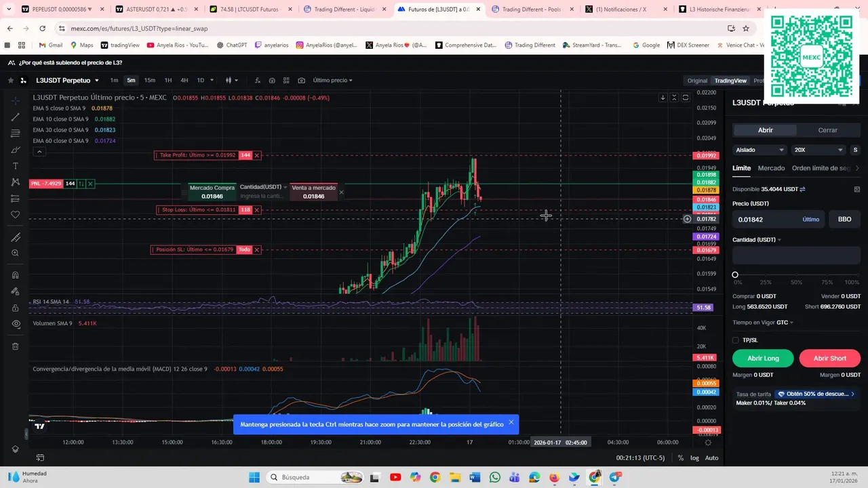Activate the zoom-in magnifier tool
This screenshot has width=868, height=488.
(16, 253)
